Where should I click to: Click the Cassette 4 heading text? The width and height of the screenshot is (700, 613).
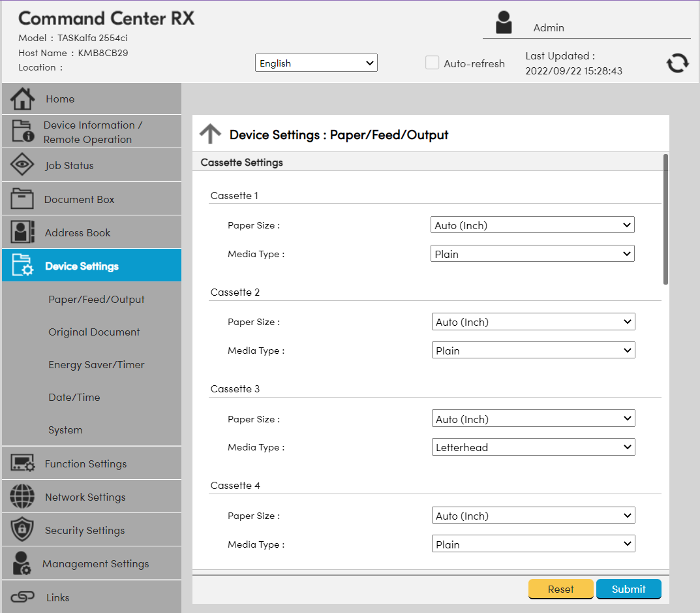pos(236,485)
